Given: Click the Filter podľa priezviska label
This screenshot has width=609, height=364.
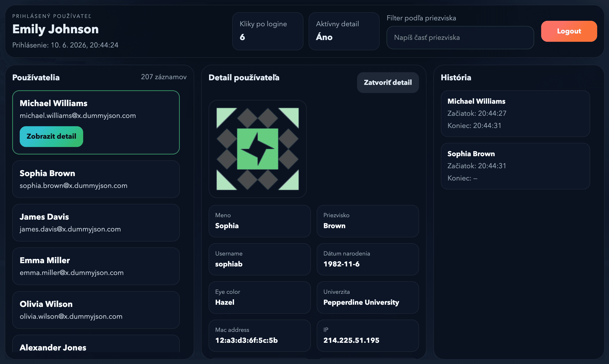Looking at the screenshot, I should pos(421,18).
